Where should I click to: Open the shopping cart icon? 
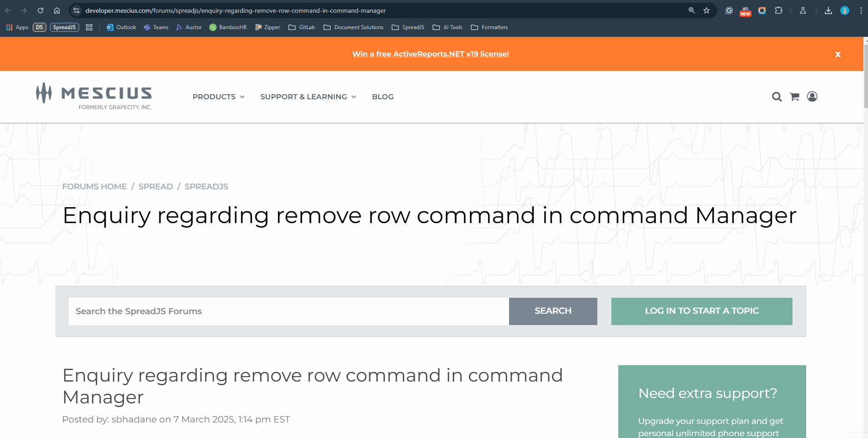(x=795, y=97)
